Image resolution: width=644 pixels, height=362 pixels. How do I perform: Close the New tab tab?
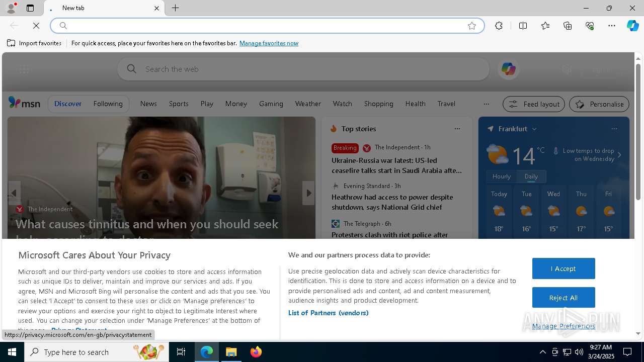click(156, 8)
